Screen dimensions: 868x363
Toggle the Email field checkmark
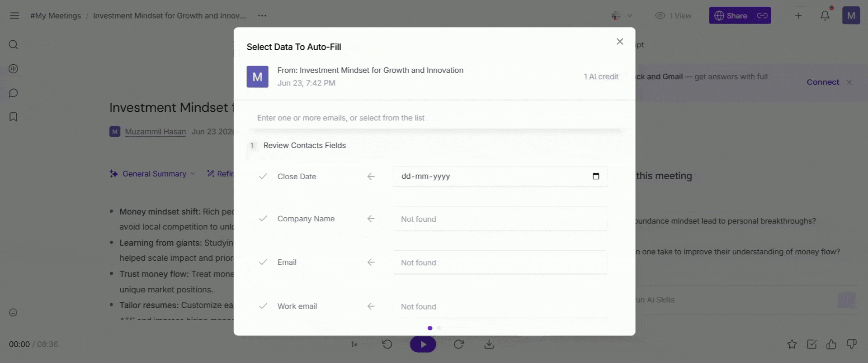coord(263,262)
